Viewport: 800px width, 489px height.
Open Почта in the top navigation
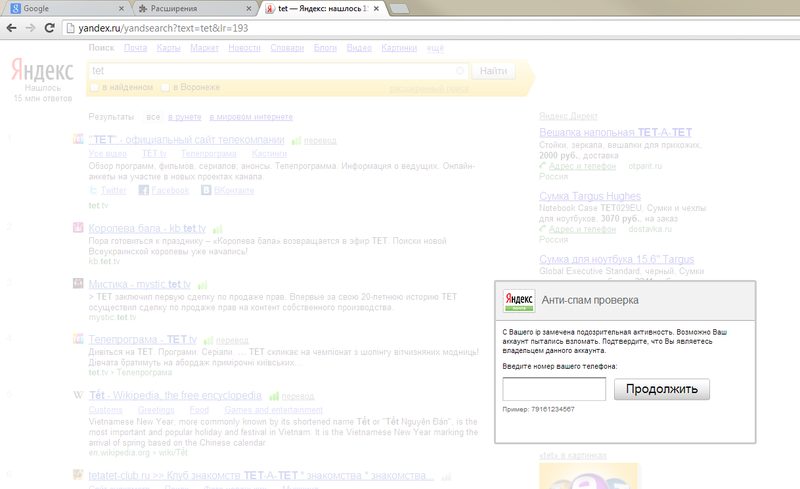pos(135,48)
